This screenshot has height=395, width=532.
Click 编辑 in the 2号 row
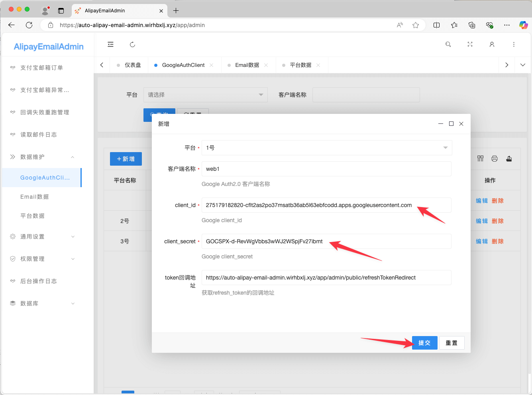point(482,221)
